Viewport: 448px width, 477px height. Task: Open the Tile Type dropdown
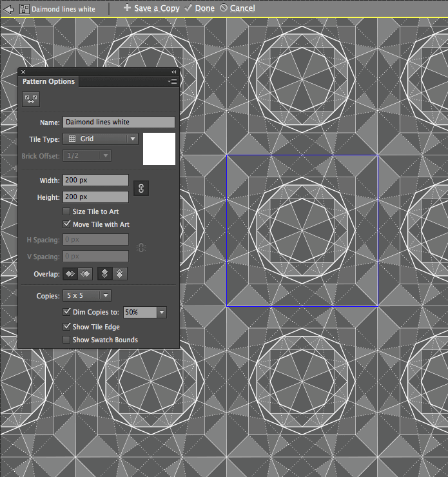click(101, 139)
